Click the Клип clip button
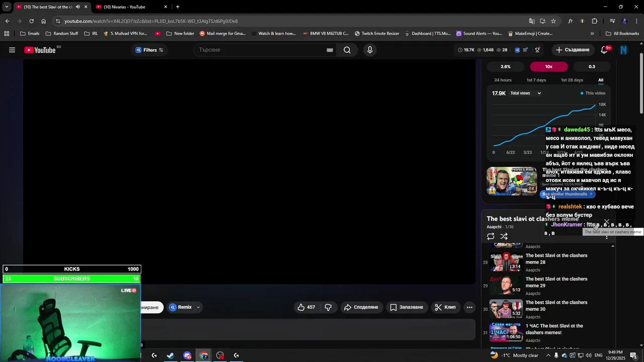Viewport: 644px width, 362px height. tap(445, 307)
